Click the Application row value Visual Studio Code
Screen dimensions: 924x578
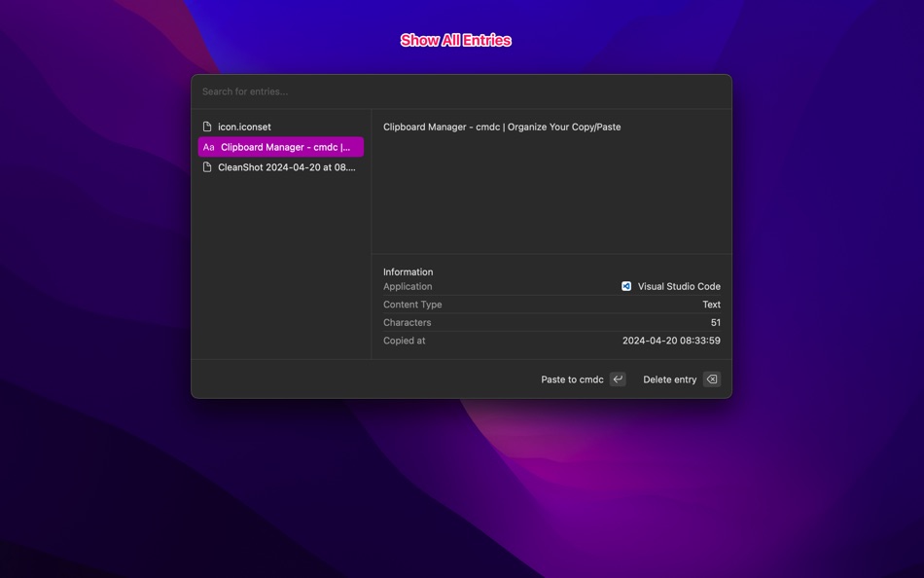(x=678, y=285)
